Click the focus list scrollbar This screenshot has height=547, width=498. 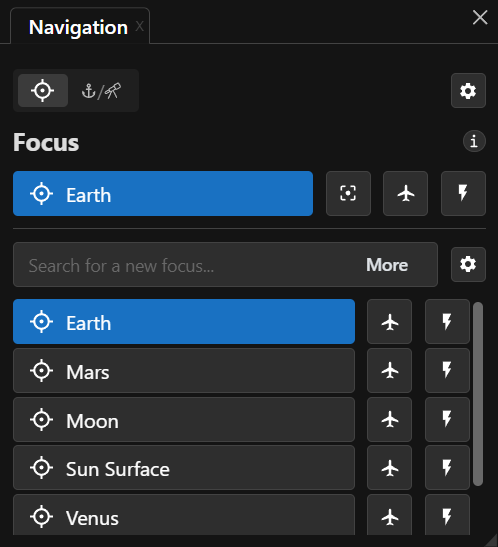478,394
